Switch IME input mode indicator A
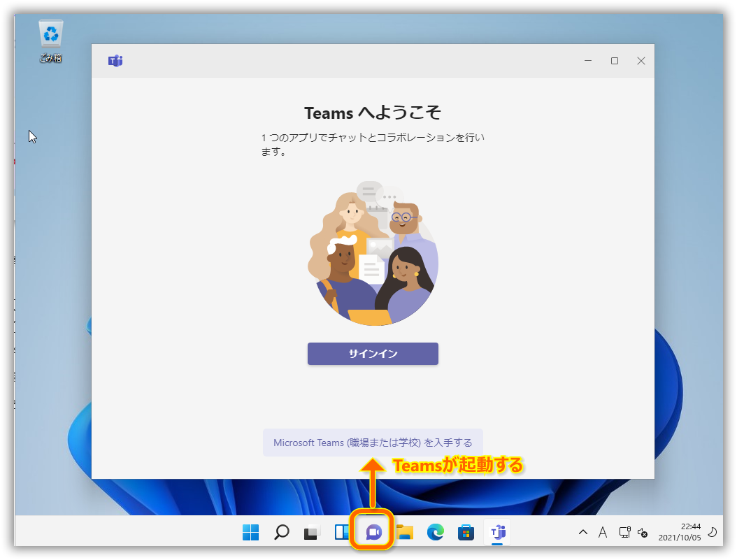 click(x=603, y=532)
